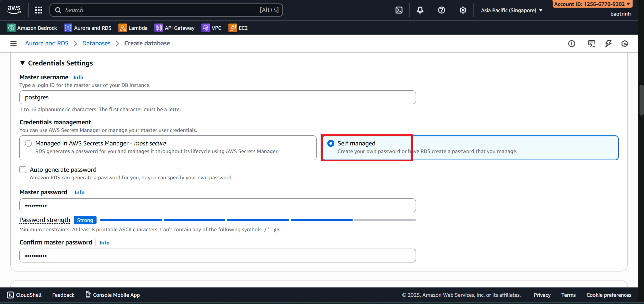Go to Databases breadcrumb link
The height and width of the screenshot is (304, 644).
(x=96, y=43)
